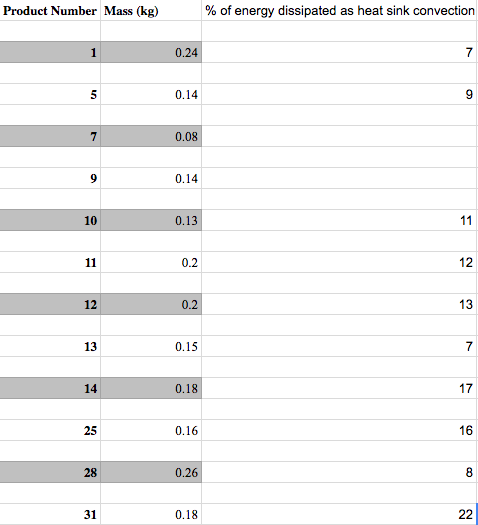Select product number 10 cell
Screen dimensions: 478x525
pos(50,220)
